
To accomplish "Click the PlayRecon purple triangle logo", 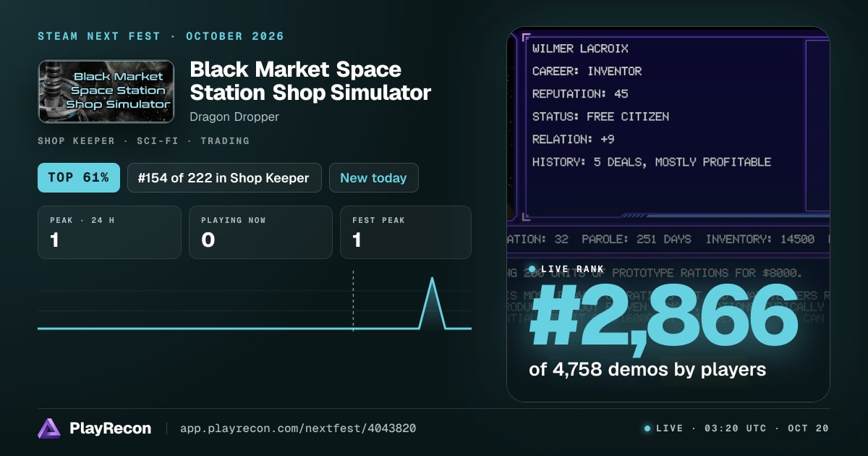I will click(49, 428).
